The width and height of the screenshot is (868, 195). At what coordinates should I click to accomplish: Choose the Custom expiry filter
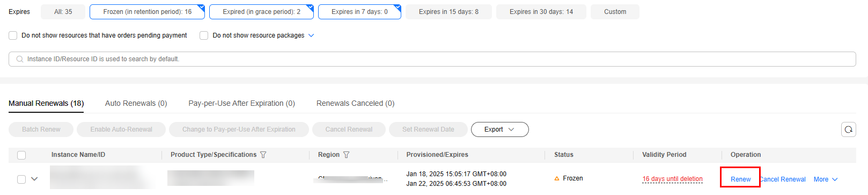pyautogui.click(x=615, y=12)
